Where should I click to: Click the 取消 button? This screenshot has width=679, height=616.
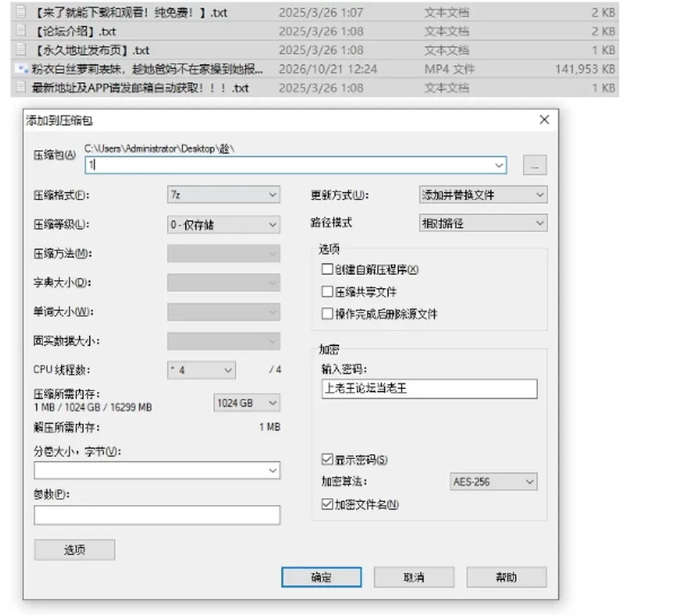coord(414,577)
